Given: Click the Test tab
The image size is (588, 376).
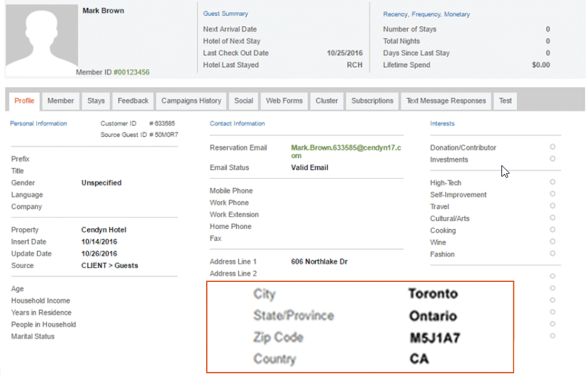Looking at the screenshot, I should click(x=505, y=101).
